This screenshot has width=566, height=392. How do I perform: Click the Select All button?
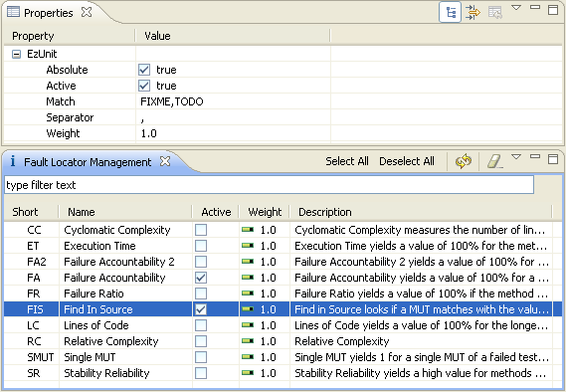pos(347,161)
